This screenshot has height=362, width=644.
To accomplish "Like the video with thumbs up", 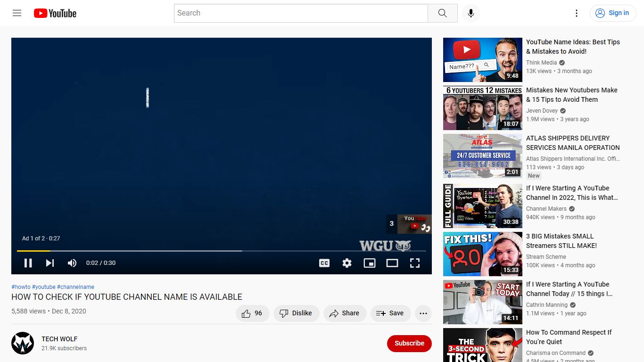I will [x=252, y=313].
